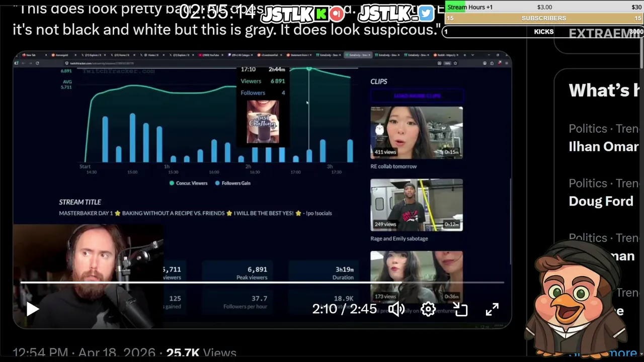Open video settings gear icon
This screenshot has height=362, width=644.
coord(428,309)
